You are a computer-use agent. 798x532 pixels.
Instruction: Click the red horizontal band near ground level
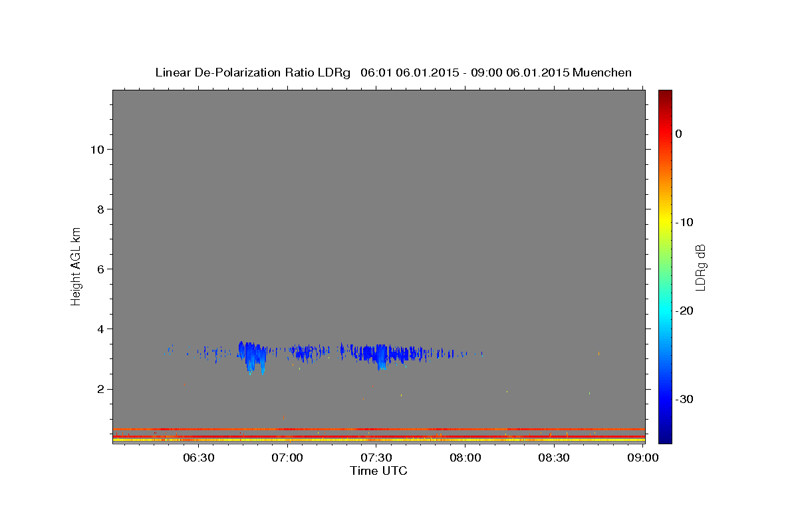click(x=378, y=429)
